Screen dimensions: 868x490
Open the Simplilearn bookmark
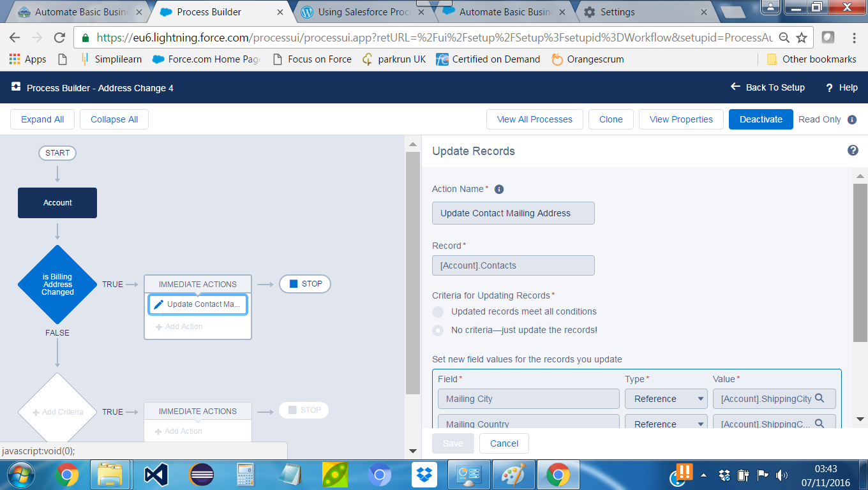(x=111, y=59)
